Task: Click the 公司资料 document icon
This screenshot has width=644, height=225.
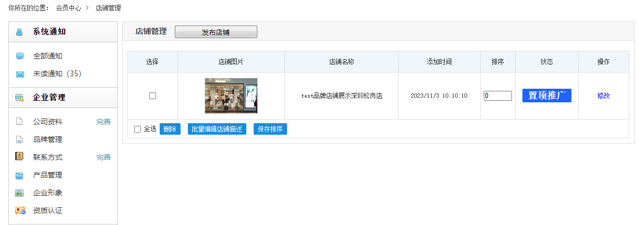Action: click(19, 122)
